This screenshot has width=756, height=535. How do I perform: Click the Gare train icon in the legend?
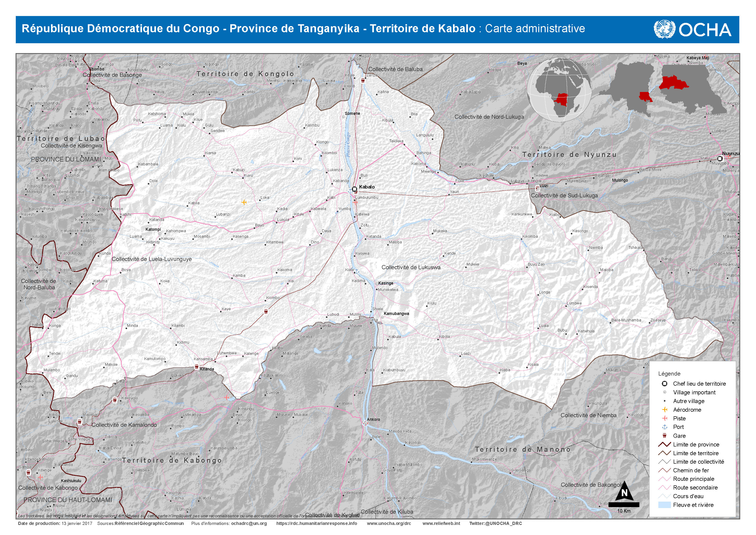665,436
